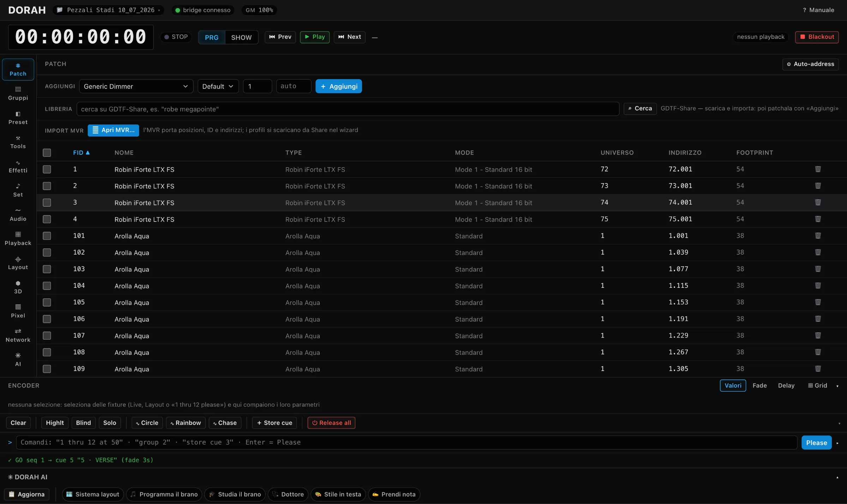Focus the command line input field
The height and width of the screenshot is (504, 847).
click(407, 443)
